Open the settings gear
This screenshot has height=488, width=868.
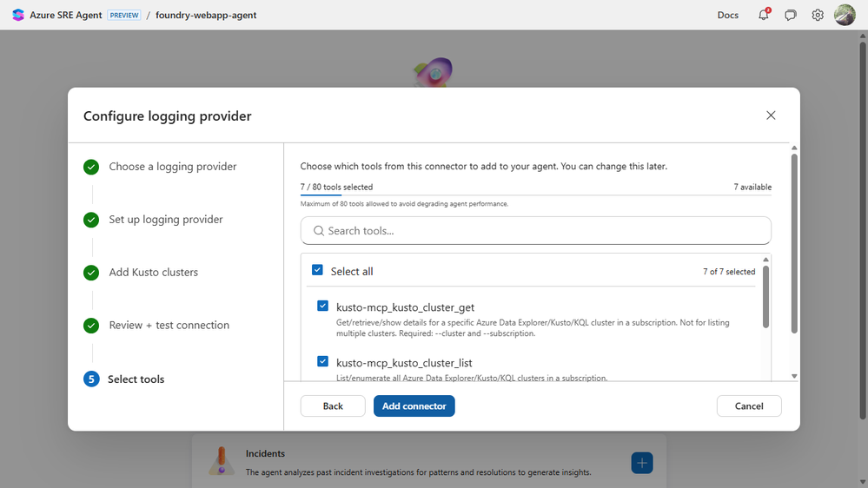pyautogui.click(x=818, y=15)
